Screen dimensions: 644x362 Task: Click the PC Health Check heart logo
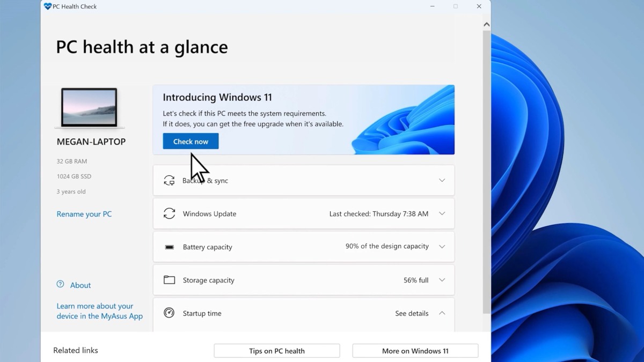pos(48,6)
